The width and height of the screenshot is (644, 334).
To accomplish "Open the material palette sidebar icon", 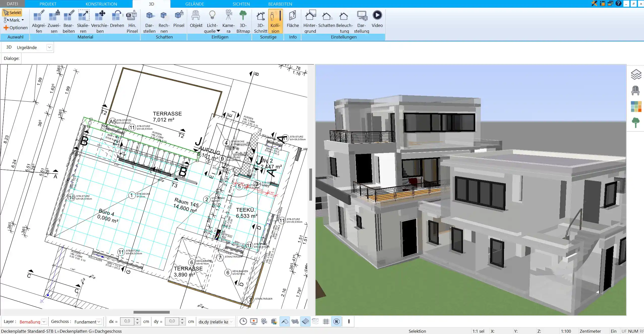I will [636, 106].
